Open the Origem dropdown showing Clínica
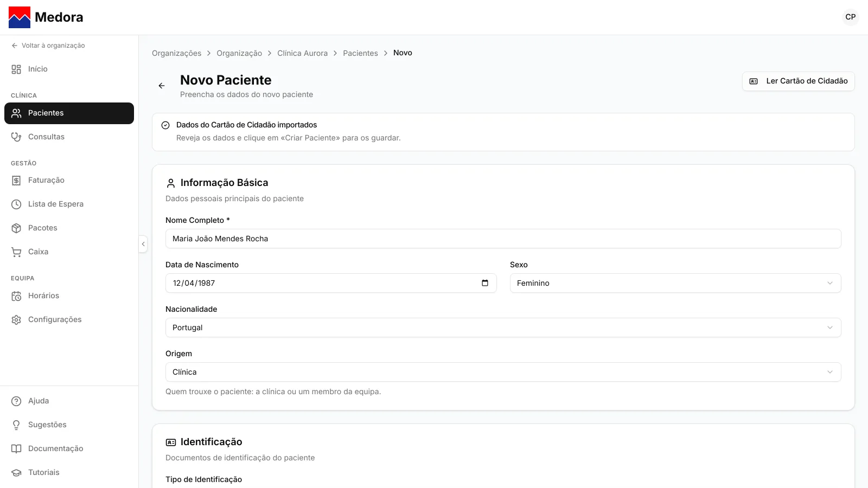The height and width of the screenshot is (488, 868). (503, 372)
